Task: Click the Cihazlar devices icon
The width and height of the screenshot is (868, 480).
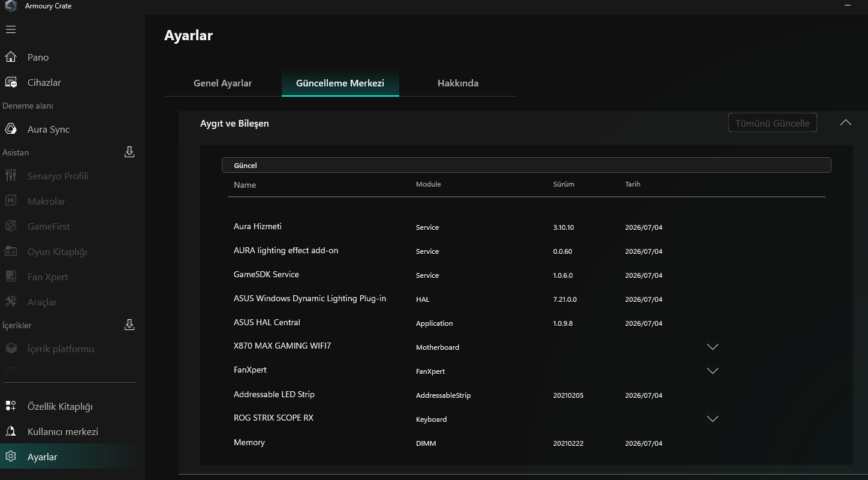Action: pos(11,82)
